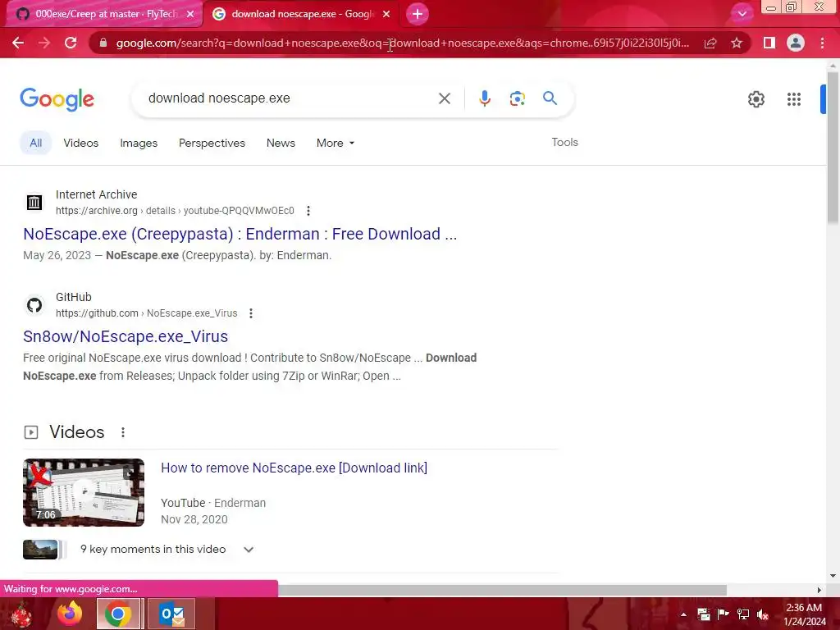Start a voice search with the microphone
840x630 pixels.
coord(485,98)
